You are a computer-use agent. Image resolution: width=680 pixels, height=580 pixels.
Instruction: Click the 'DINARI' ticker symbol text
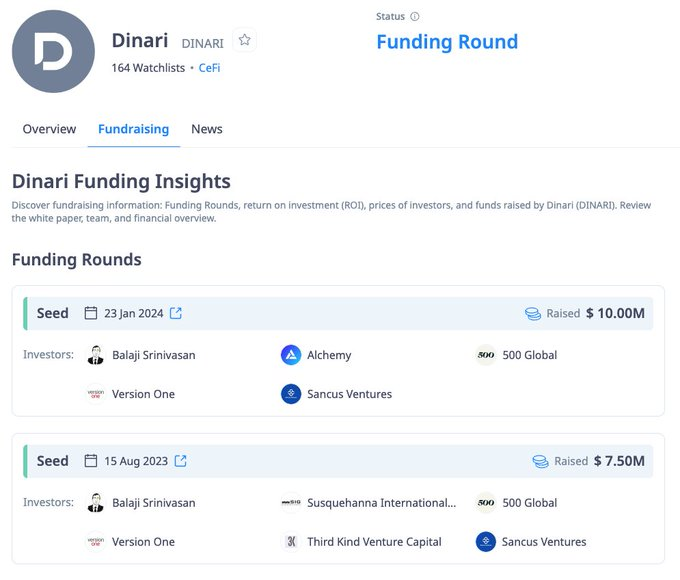pos(203,43)
